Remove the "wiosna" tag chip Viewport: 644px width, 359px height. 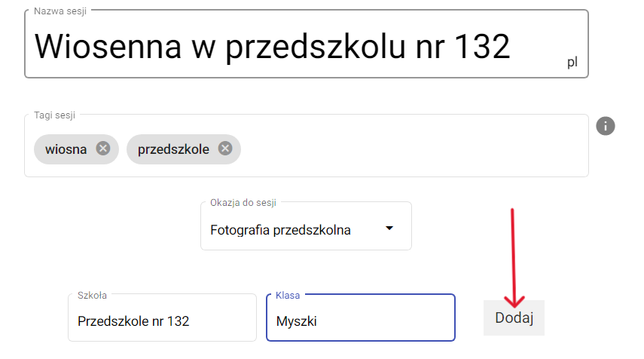tap(103, 149)
